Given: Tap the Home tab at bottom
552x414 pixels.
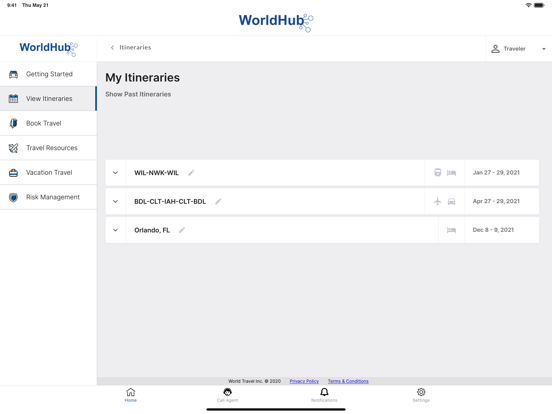Looking at the screenshot, I should pos(131,395).
